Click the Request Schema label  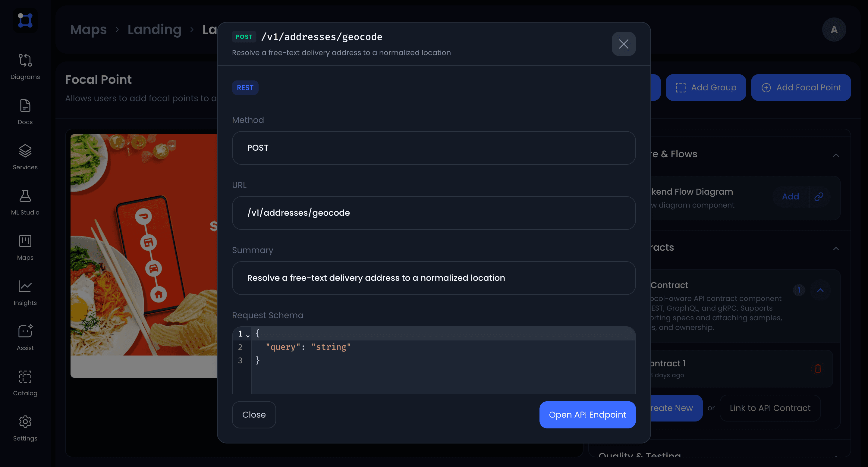pyautogui.click(x=268, y=315)
